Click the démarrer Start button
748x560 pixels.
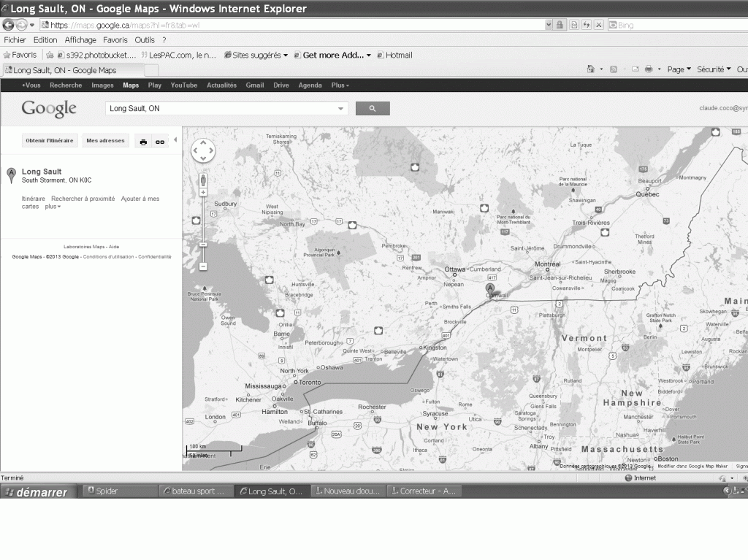38,492
